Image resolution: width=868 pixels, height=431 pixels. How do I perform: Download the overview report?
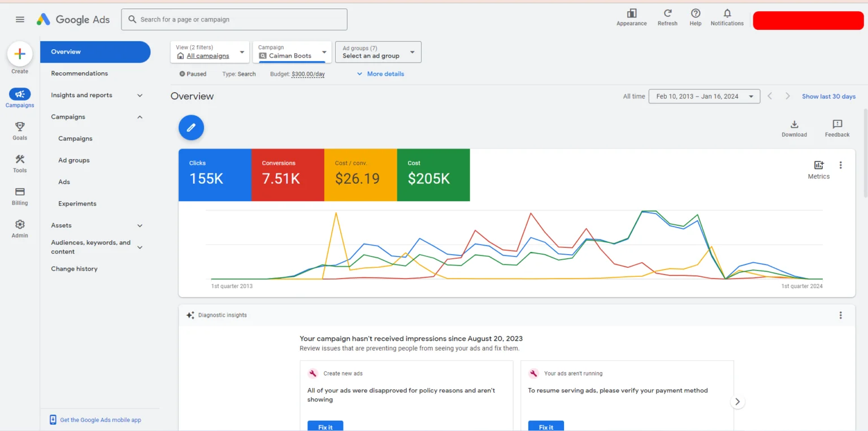click(794, 125)
